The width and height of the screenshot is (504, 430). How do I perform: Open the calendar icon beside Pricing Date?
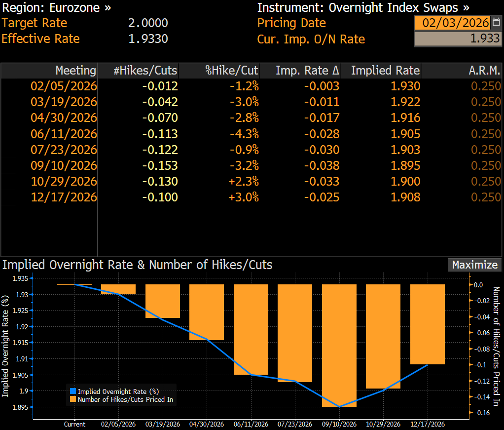point(496,23)
